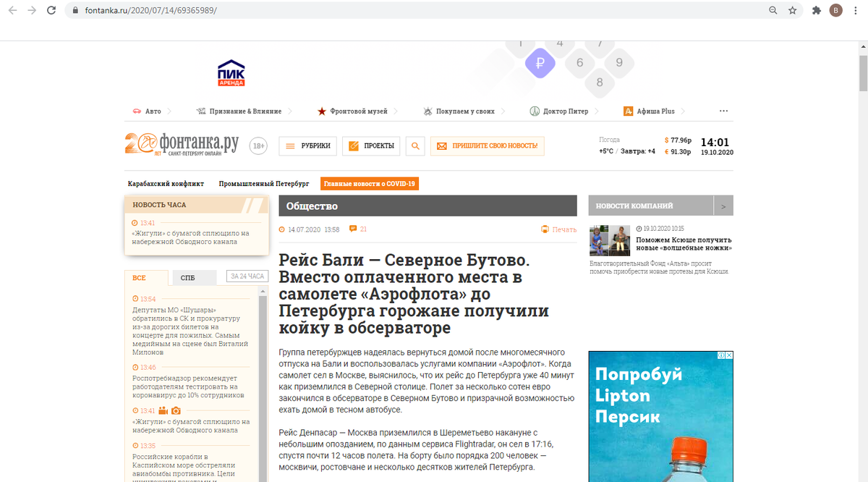Select the ЗА 24 ЧАСА tab

click(247, 276)
